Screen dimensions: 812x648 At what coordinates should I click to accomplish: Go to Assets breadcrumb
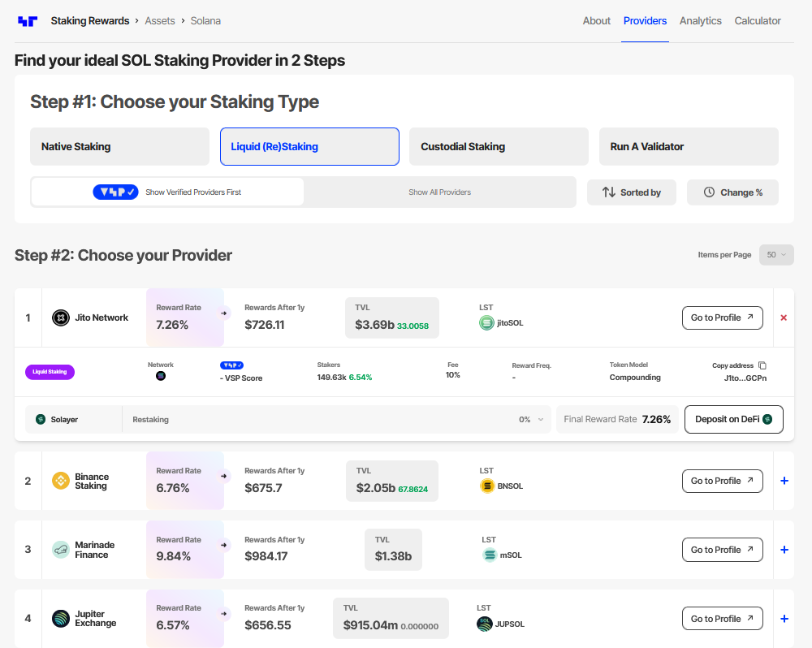click(x=159, y=21)
